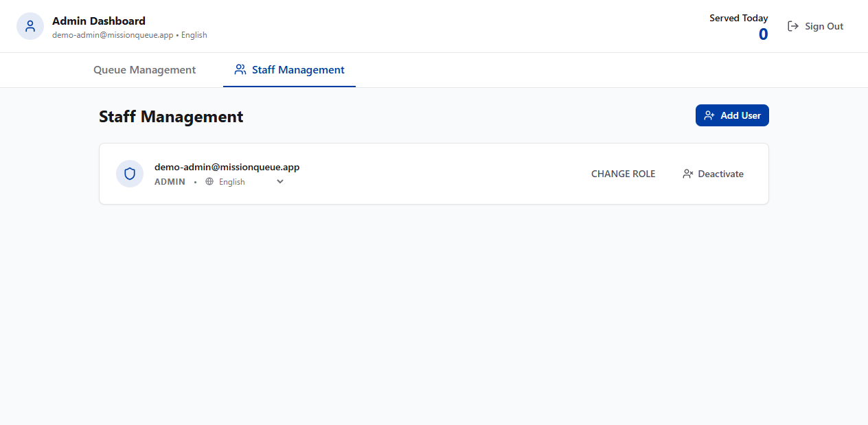Click the user avatar icon in header
The width and height of the screenshot is (868, 425).
click(30, 26)
